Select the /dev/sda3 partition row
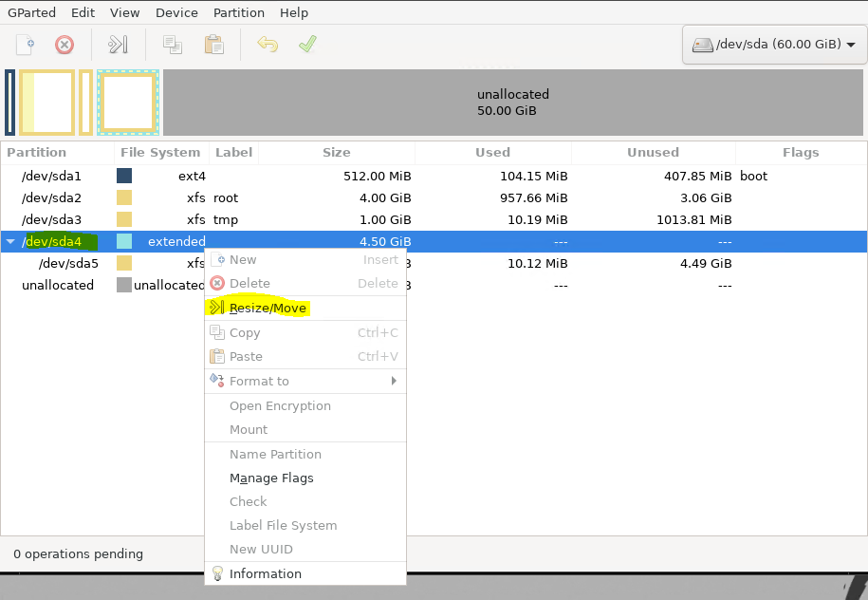 click(434, 219)
